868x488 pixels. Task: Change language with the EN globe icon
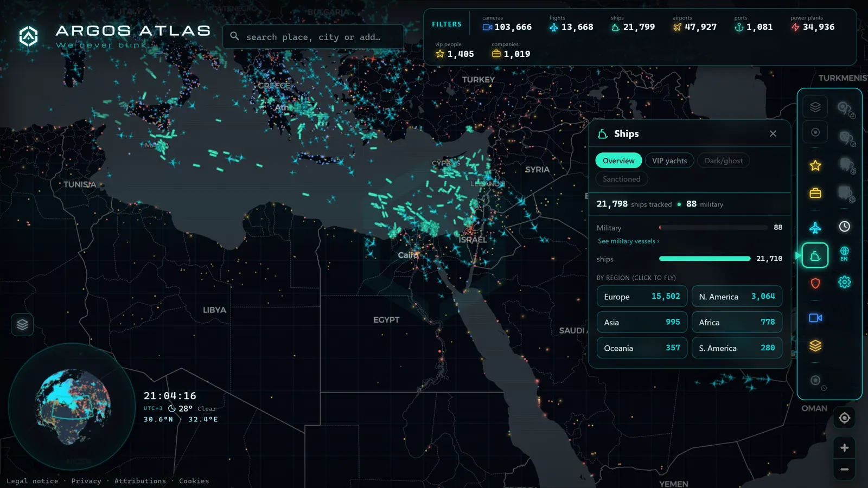click(x=844, y=254)
